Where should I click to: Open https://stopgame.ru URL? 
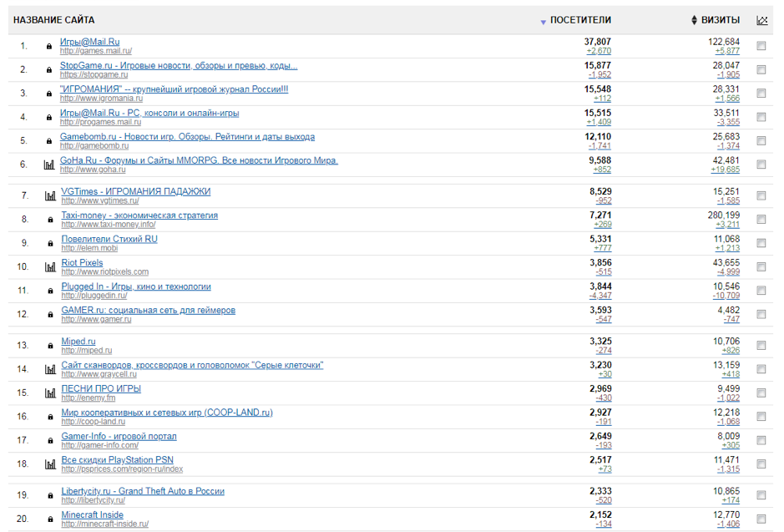(94, 74)
